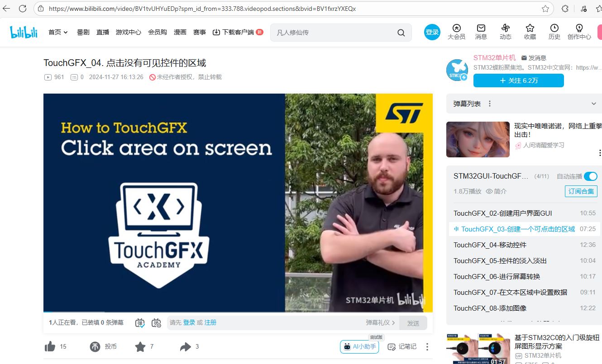The height and width of the screenshot is (364, 602).
Task: Click the 投币 coin icon
Action: pyautogui.click(x=95, y=347)
